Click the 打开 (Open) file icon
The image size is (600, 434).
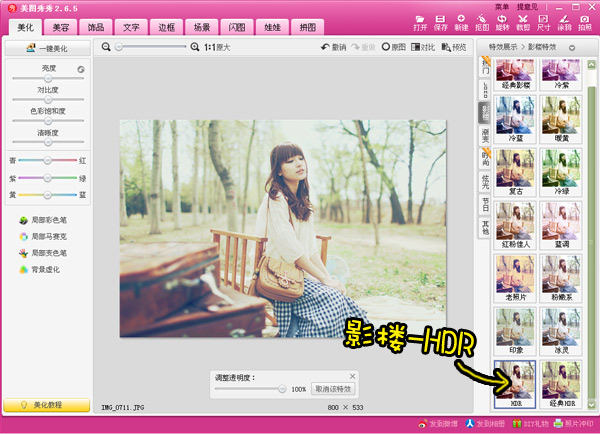pyautogui.click(x=420, y=21)
